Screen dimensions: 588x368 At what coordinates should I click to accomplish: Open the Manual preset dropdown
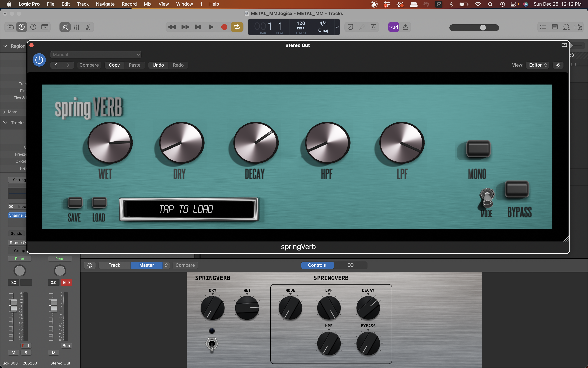96,54
